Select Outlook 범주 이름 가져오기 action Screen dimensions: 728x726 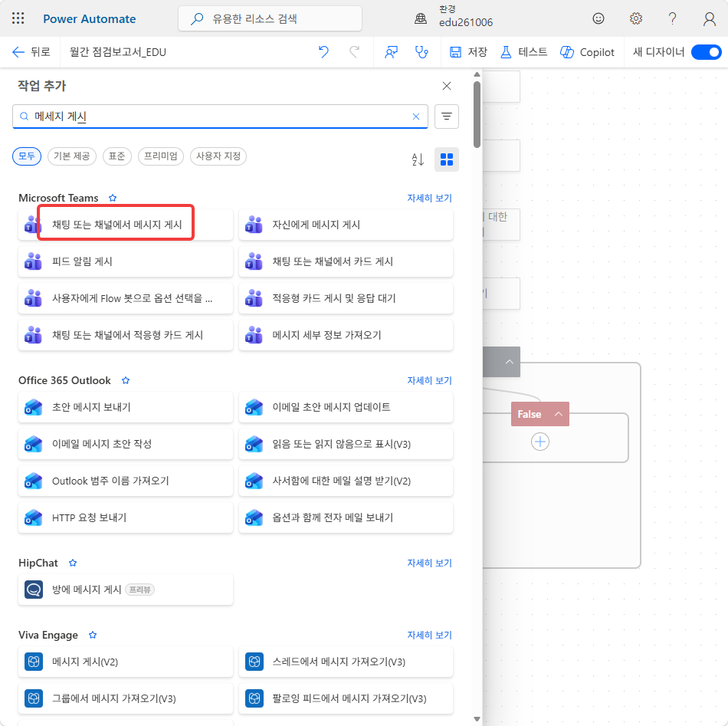126,481
